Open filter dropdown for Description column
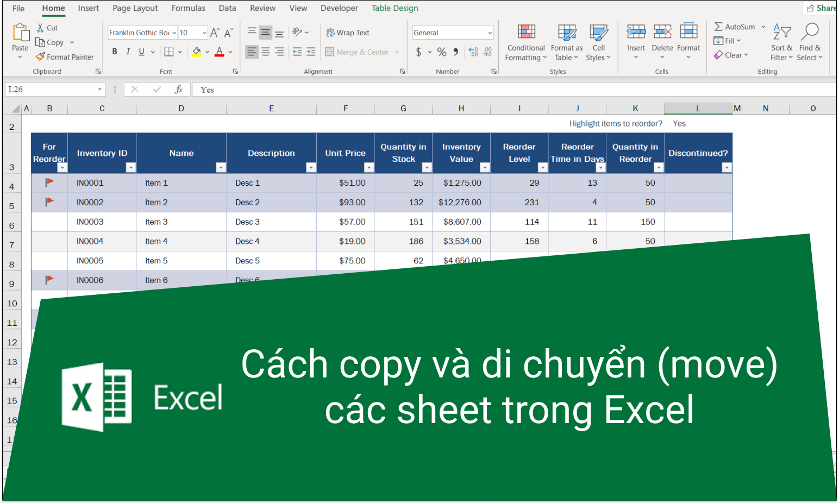839x504 pixels. tap(311, 168)
